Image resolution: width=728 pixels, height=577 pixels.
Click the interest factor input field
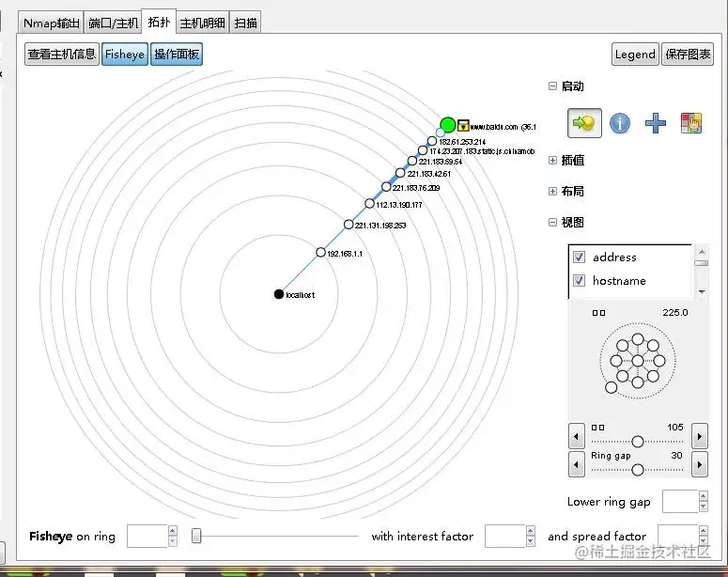click(x=505, y=536)
